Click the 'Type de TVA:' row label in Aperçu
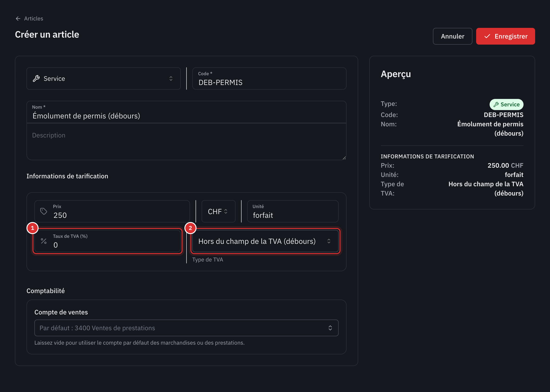550x392 pixels. coord(392,189)
